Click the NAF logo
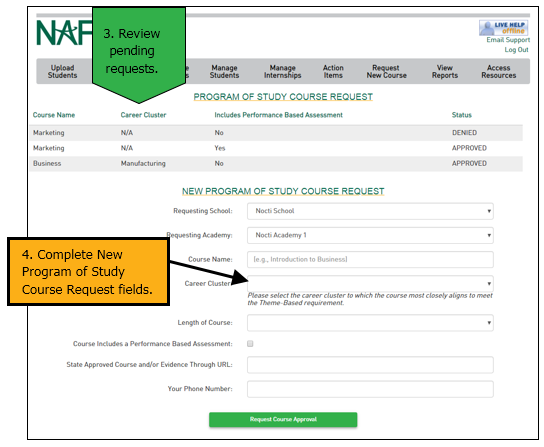 pos(65,33)
